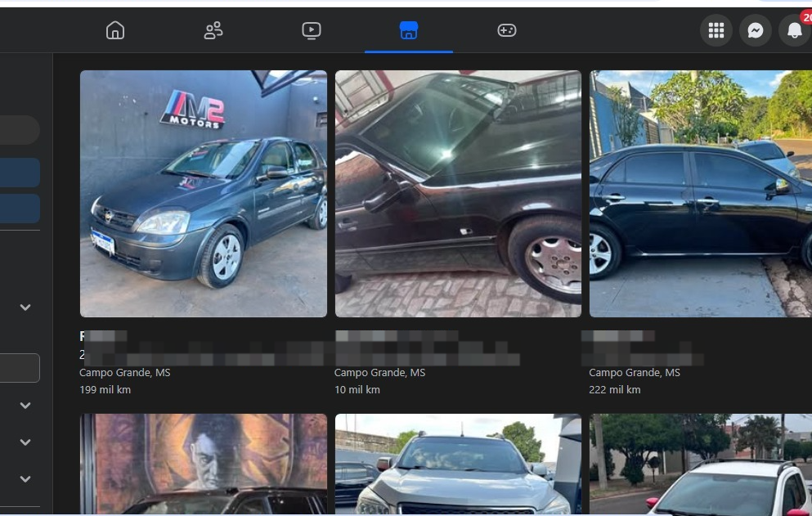Open the Gaming tab icon
This screenshot has width=812, height=516.
(506, 30)
